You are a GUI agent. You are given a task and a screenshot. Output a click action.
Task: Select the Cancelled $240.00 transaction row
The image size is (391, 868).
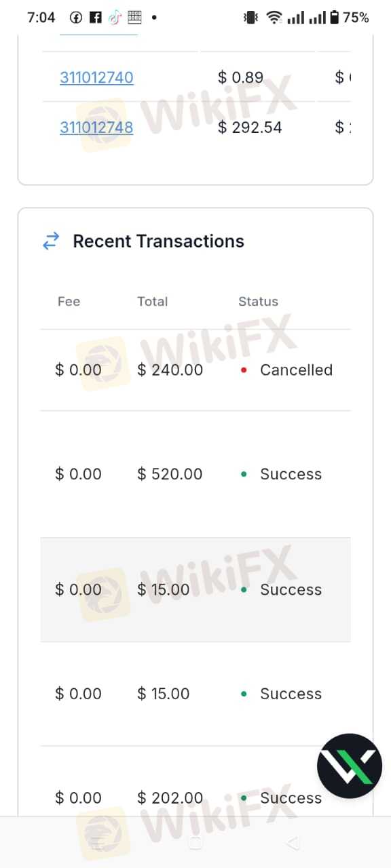(x=195, y=370)
